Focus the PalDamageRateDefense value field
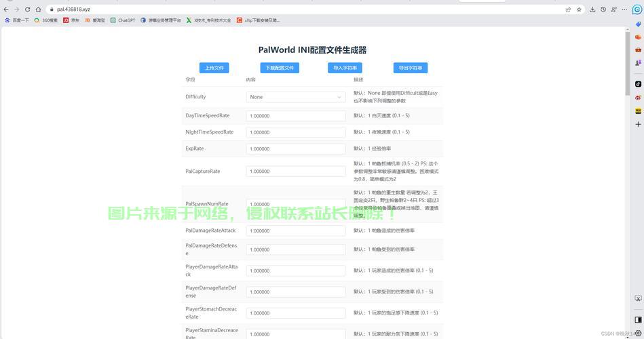Screen dimensions: 644x339 296,250
